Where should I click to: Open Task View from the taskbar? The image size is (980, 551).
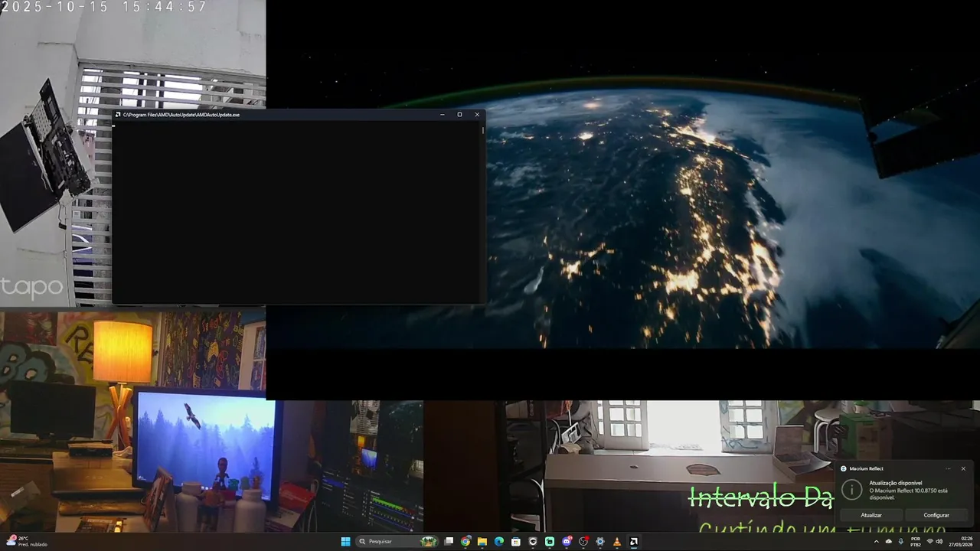click(449, 542)
